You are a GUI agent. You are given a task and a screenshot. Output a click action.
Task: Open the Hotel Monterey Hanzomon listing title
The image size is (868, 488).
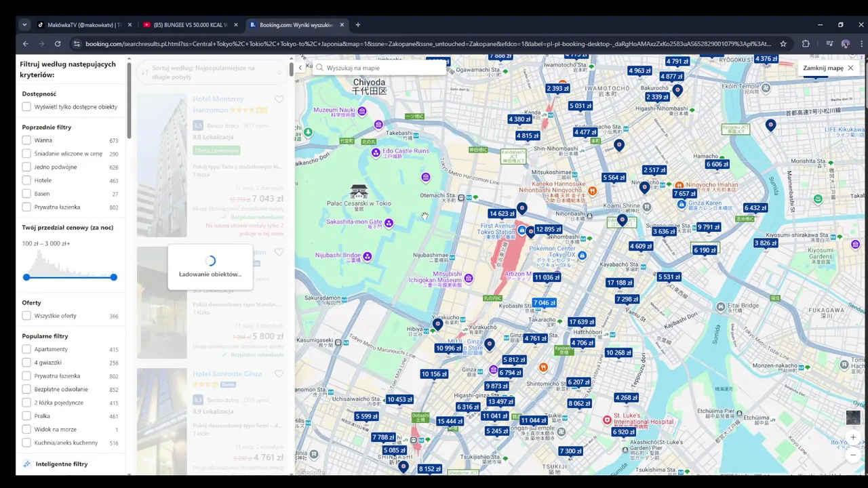[x=218, y=104]
